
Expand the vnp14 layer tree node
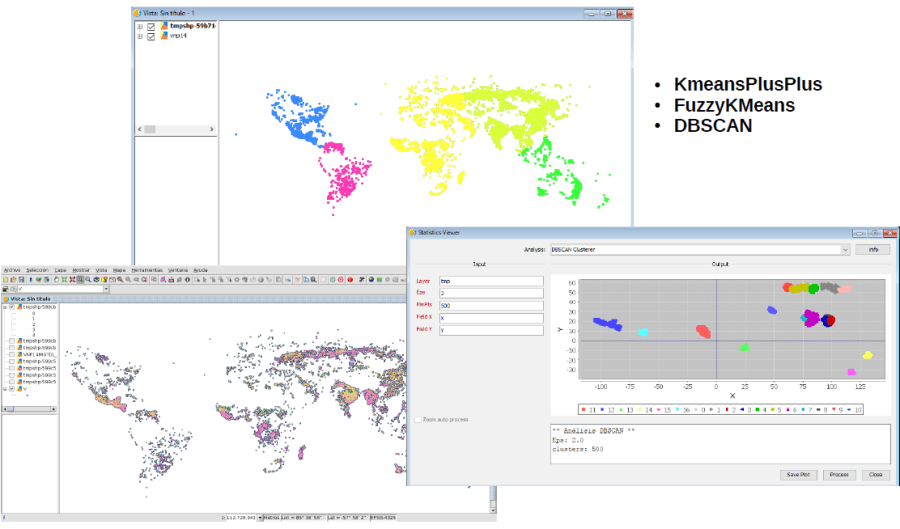click(x=140, y=36)
